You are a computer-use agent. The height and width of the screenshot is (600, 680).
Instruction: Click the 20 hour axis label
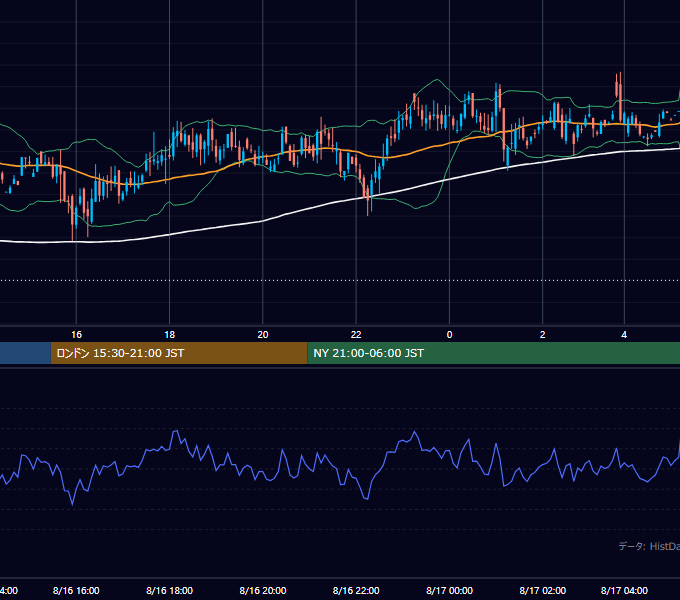263,335
